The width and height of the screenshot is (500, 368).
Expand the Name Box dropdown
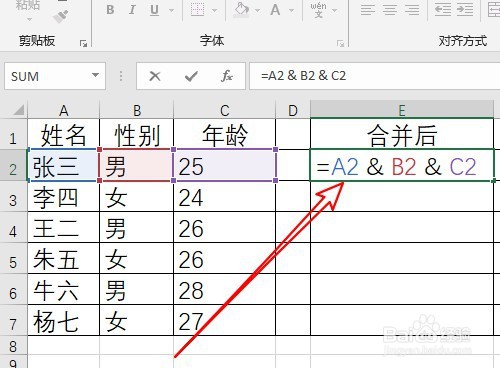(96, 75)
